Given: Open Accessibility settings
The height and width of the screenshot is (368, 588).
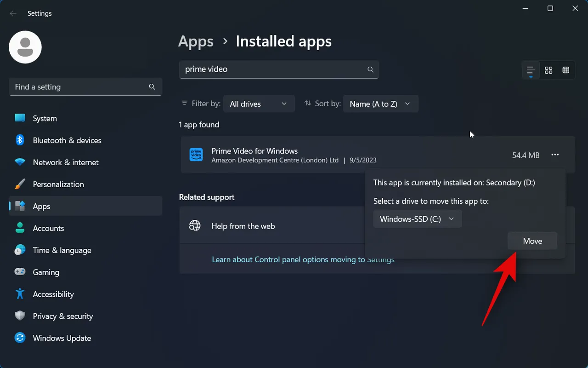Looking at the screenshot, I should pos(85,294).
